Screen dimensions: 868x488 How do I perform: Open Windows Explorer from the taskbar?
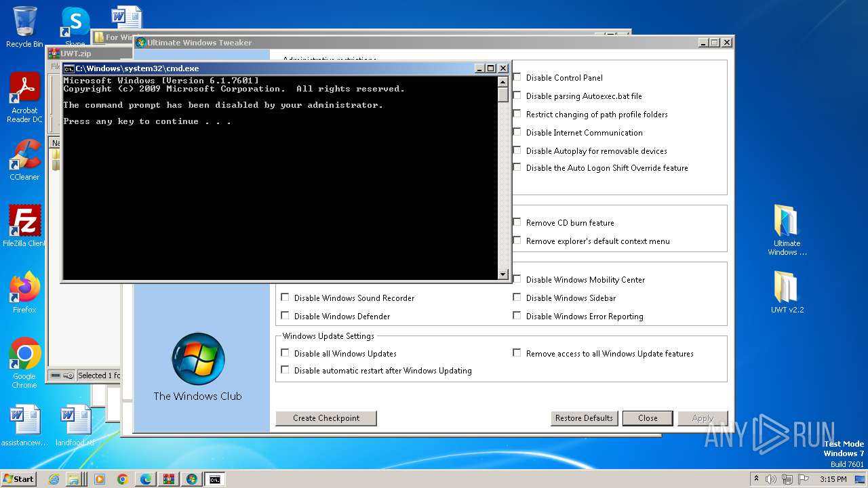click(73, 479)
